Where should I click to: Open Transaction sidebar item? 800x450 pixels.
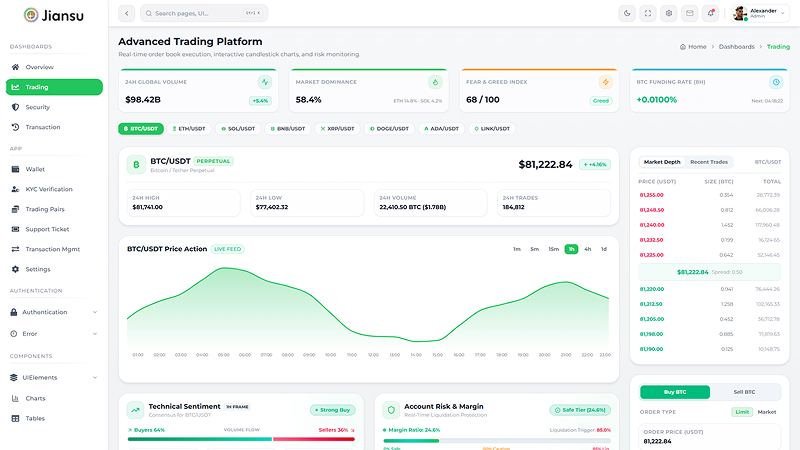[x=54, y=127]
